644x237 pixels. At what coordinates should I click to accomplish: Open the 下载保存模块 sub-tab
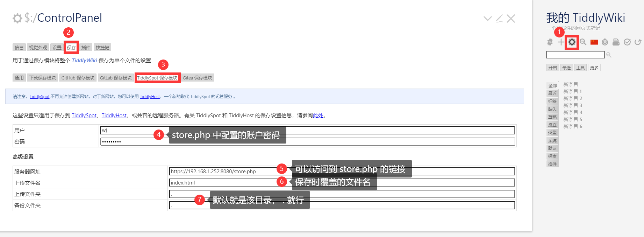[x=43, y=78]
